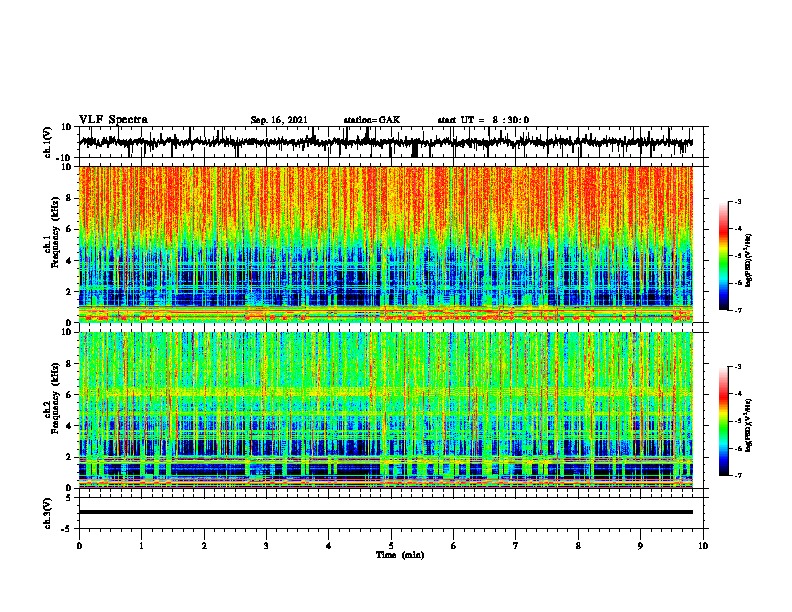Click the ch.1 spectrogram color bar
792x612 pixels.
[723, 256]
